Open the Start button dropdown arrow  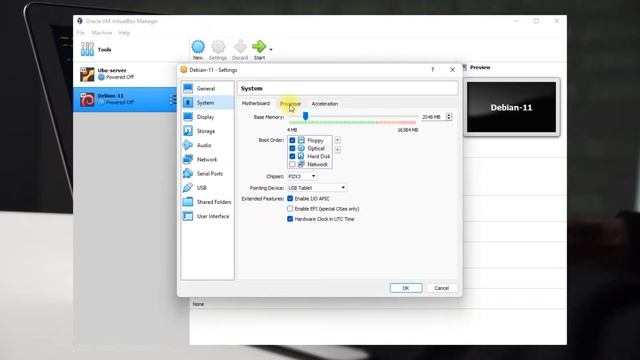(x=271, y=49)
